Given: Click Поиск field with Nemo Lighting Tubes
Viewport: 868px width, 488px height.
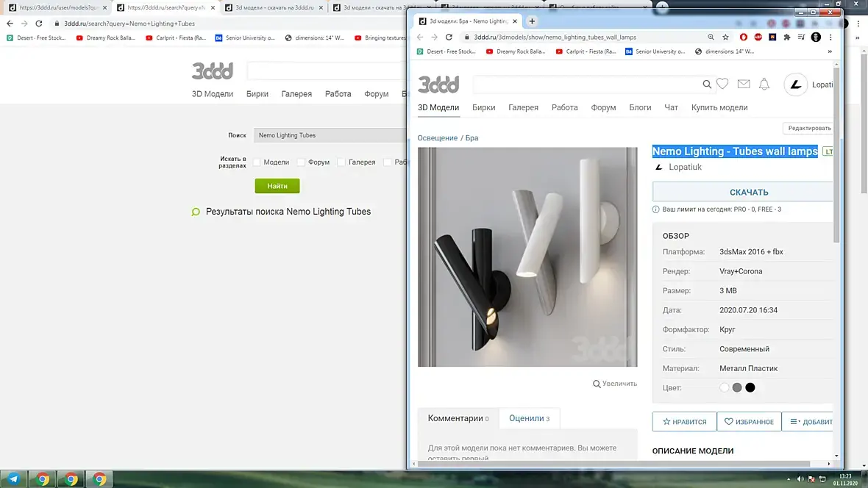Looking at the screenshot, I should 330,135.
